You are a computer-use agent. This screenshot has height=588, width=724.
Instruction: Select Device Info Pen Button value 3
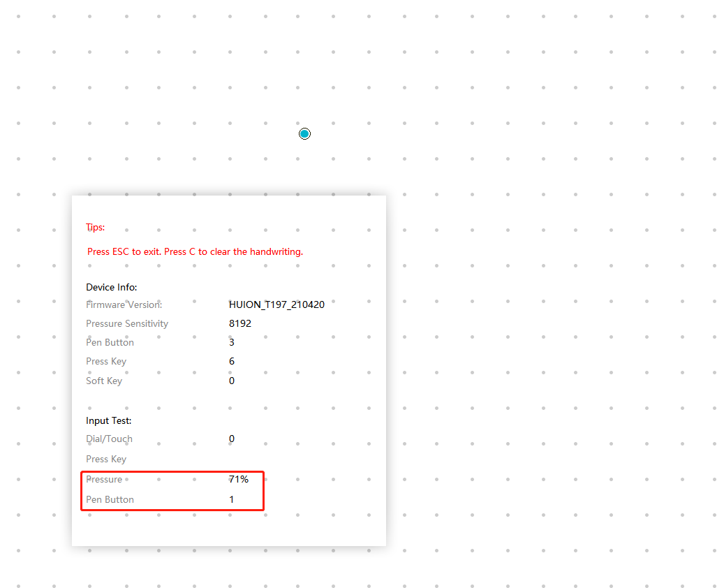232,343
